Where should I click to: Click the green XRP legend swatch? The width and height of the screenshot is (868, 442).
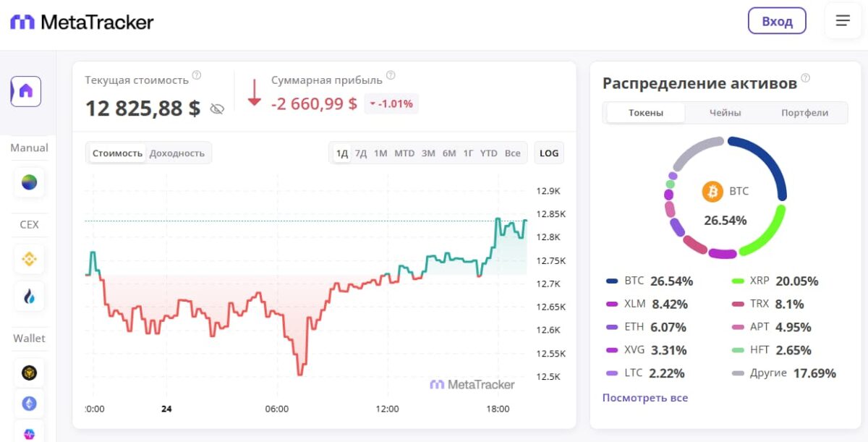pos(738,281)
